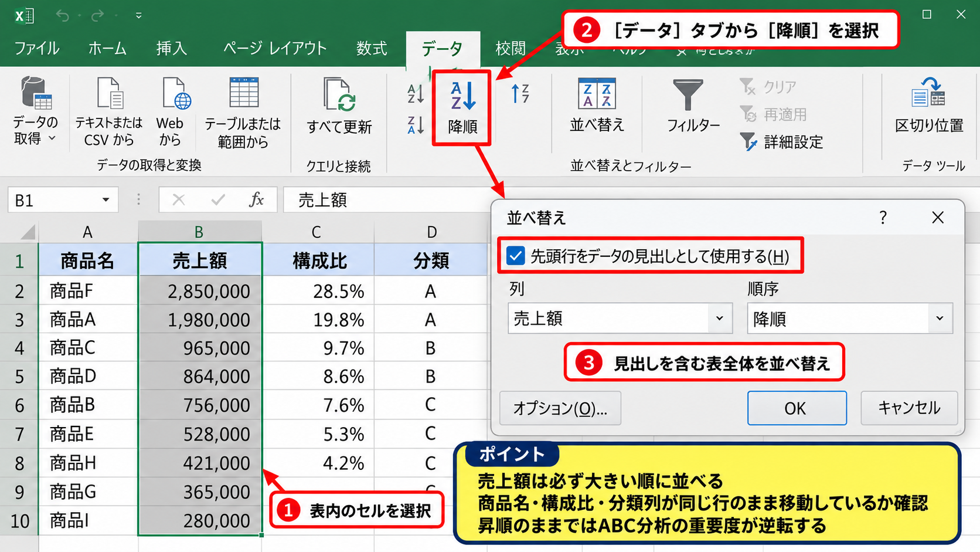
Task: Close the 並べ替え dialog with X
Action: tap(938, 218)
